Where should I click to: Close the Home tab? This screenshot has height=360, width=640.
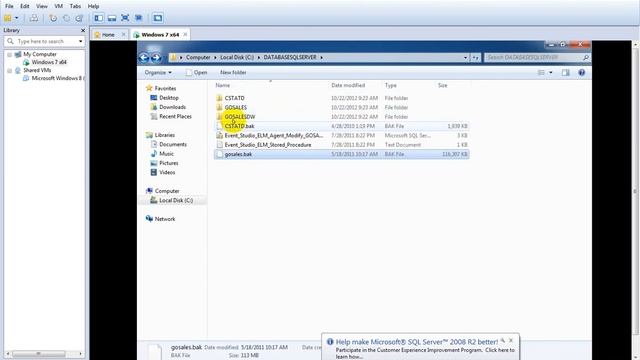point(124,35)
